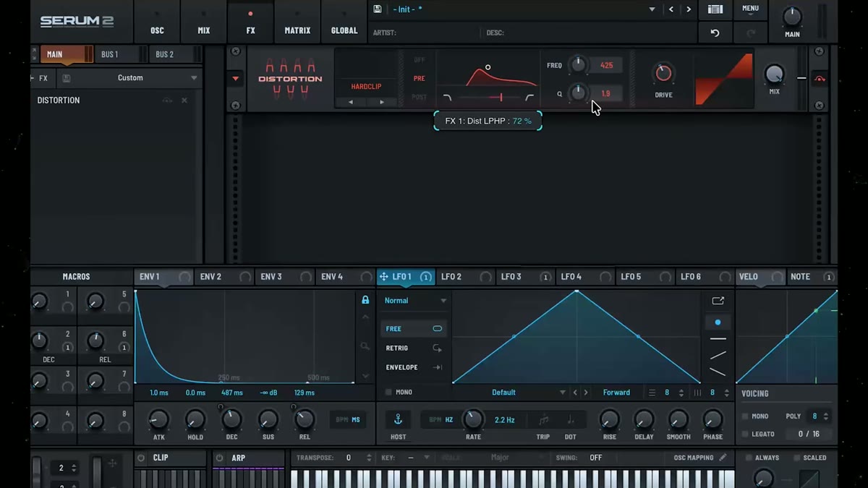Image resolution: width=868 pixels, height=488 pixels.
Task: Click the low-pass filter shape icon
Action: click(447, 98)
